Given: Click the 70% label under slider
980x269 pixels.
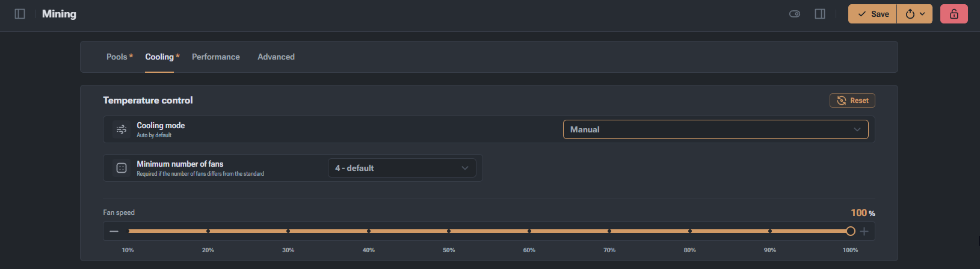Looking at the screenshot, I should point(609,250).
